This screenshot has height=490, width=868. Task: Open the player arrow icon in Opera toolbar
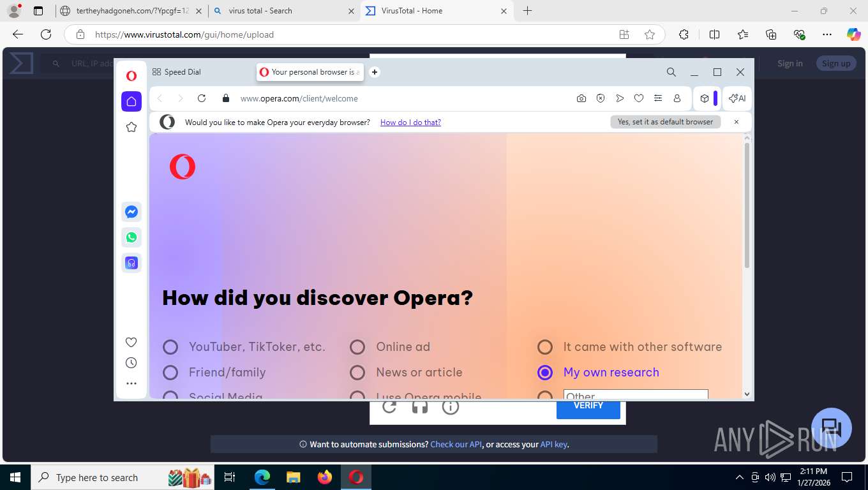tap(620, 98)
